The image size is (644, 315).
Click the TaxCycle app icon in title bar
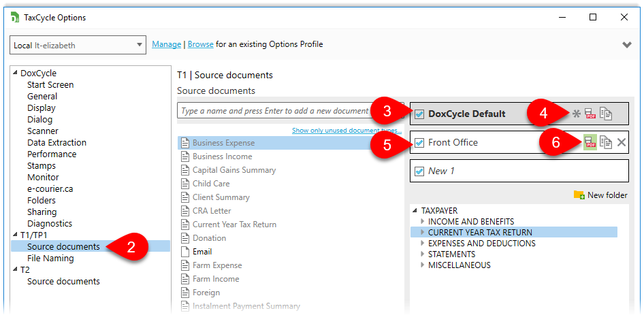click(15, 18)
